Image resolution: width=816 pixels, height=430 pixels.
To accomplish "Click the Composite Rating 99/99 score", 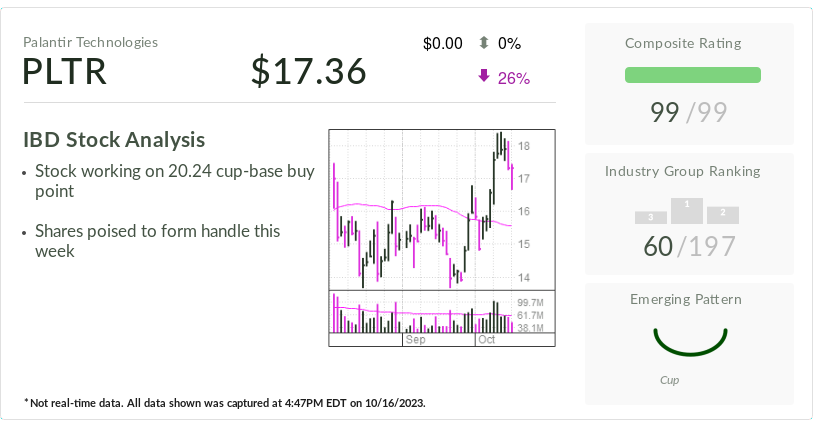I will [692, 113].
